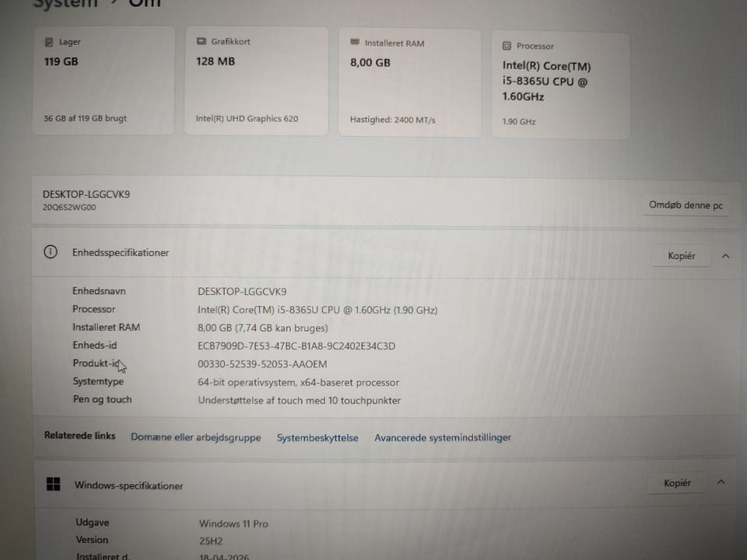This screenshot has height=560, width=747.
Task: Collapse the Windows-specifikationer section chevron
Action: click(x=721, y=482)
